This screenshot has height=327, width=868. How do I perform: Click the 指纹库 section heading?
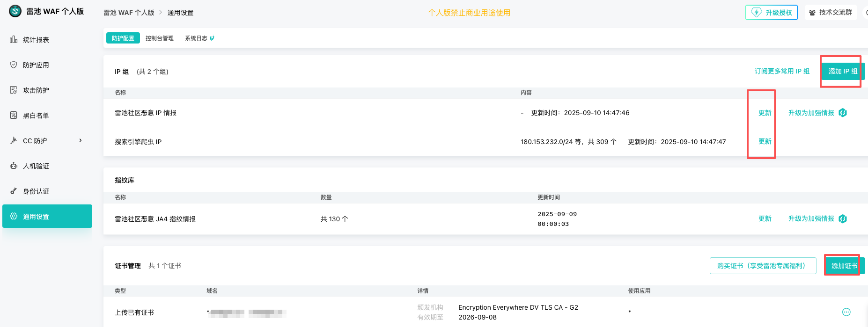(125, 180)
